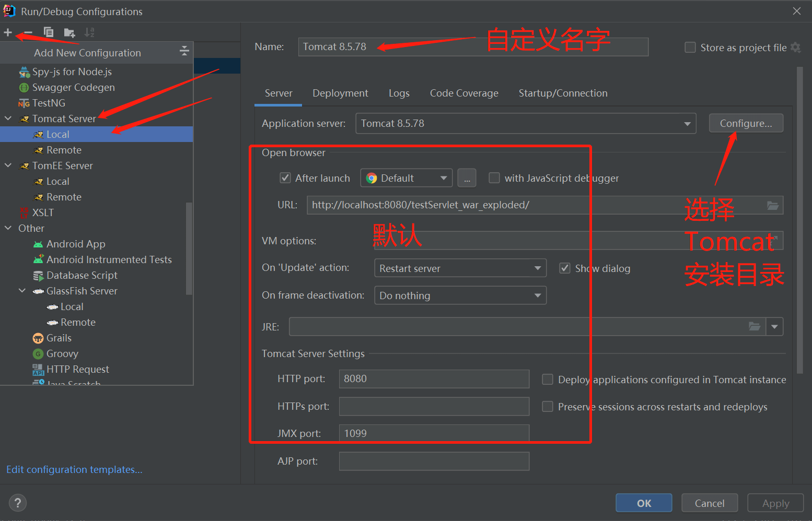812x521 pixels.
Task: Click the URL field folder browse icon
Action: tap(772, 205)
